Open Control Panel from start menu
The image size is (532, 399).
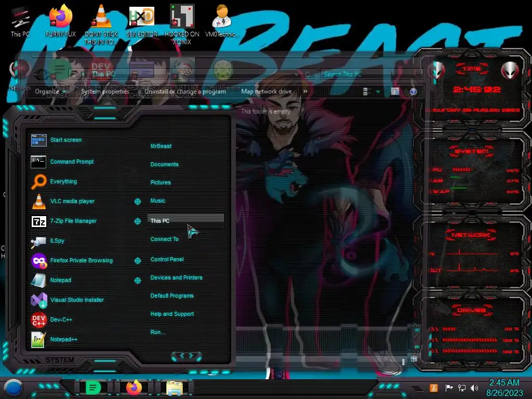[x=167, y=259]
